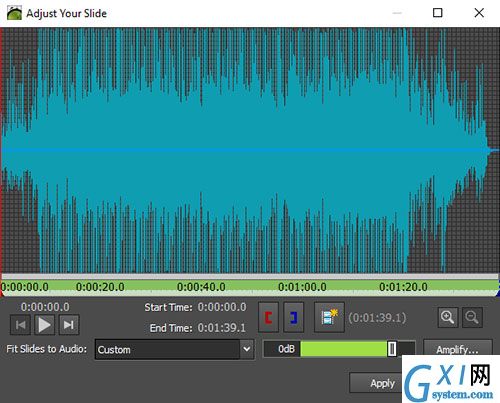Click the 0:01:00.0 mark on timeline
500x403 pixels.
(x=302, y=287)
